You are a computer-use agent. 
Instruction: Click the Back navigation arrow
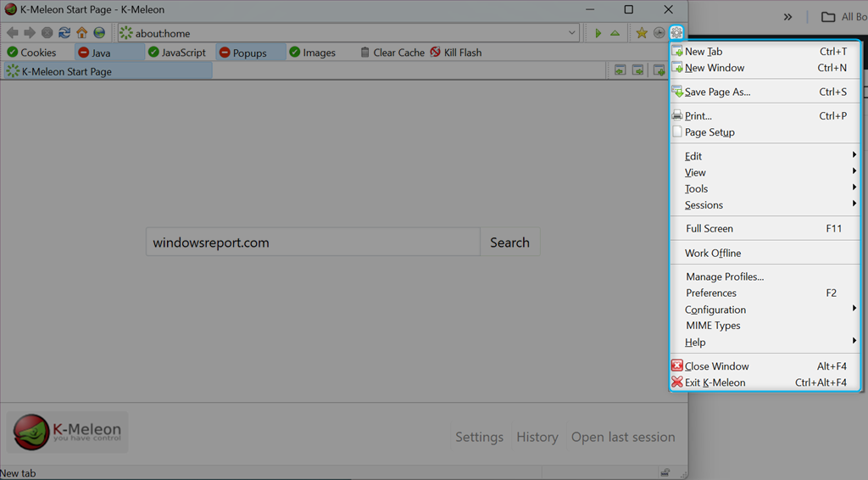click(x=12, y=33)
